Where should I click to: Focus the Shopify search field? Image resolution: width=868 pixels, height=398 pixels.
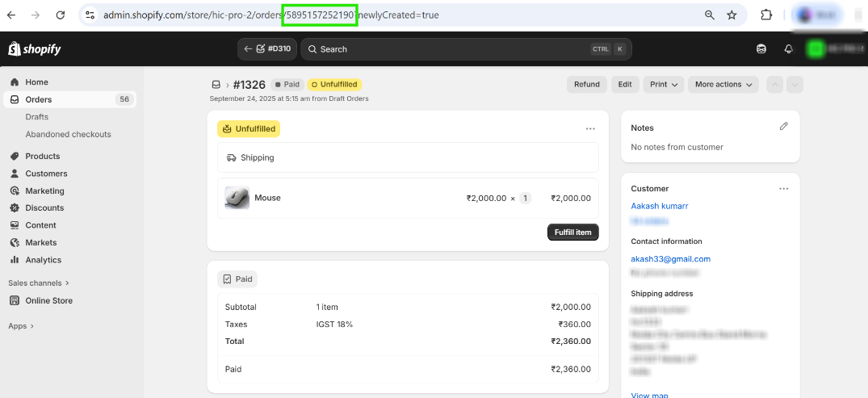click(452, 49)
